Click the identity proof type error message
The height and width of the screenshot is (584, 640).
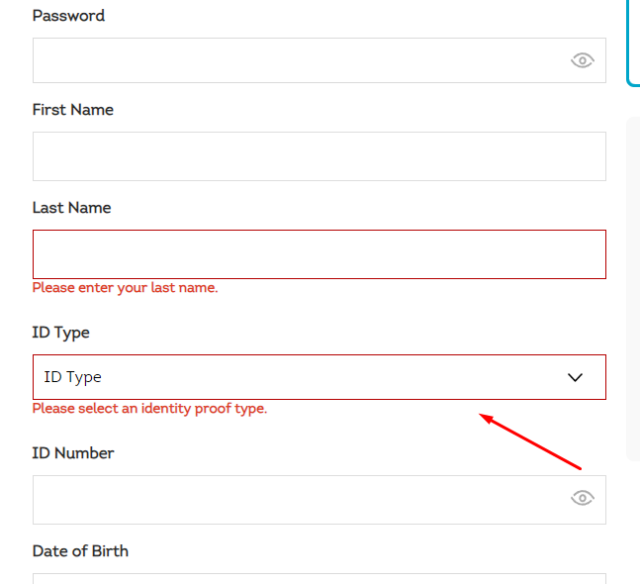150,409
